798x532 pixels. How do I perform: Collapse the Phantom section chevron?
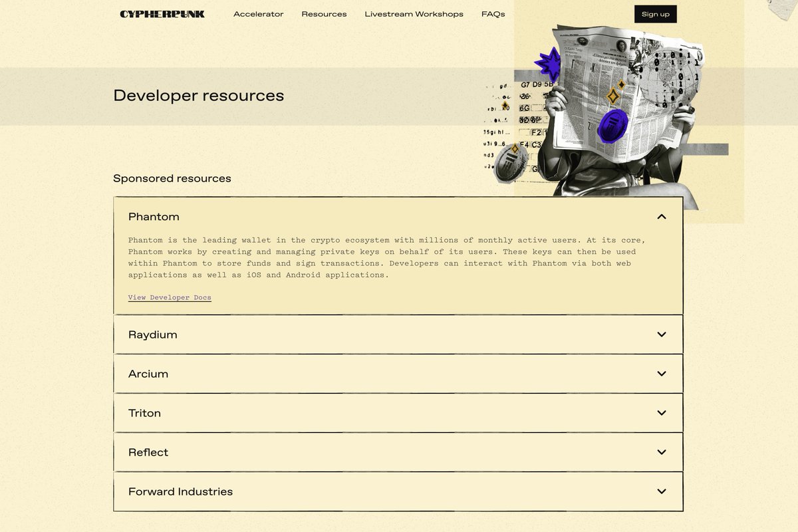point(661,217)
